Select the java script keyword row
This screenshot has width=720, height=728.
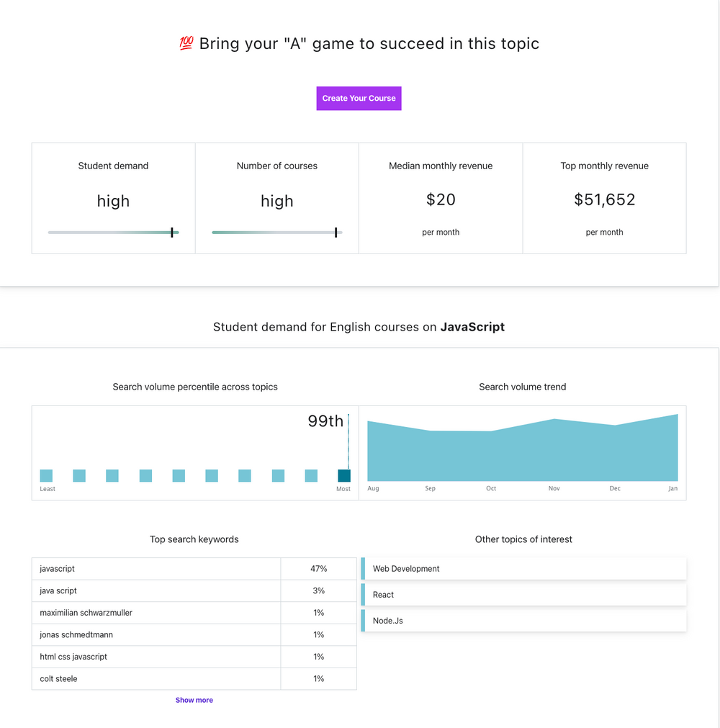pos(156,590)
